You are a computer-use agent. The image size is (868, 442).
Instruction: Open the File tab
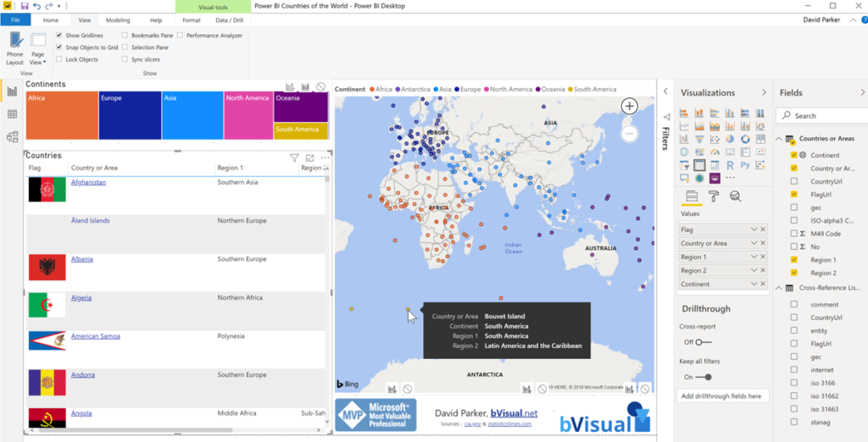click(x=15, y=20)
